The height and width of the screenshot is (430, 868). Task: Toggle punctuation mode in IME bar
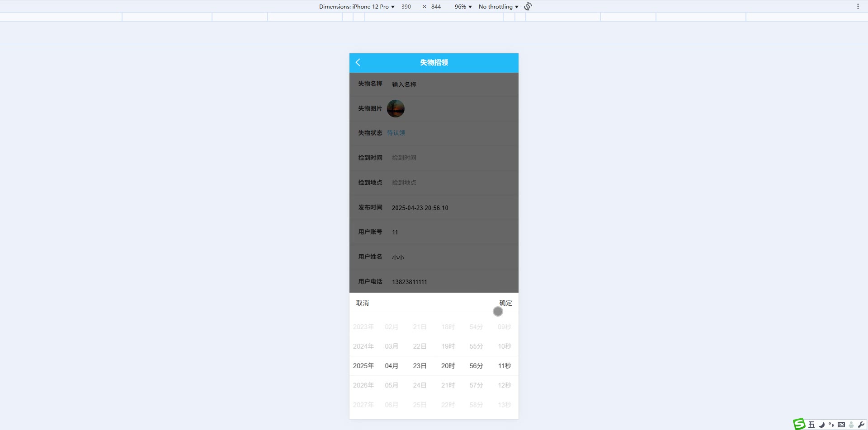coord(831,425)
